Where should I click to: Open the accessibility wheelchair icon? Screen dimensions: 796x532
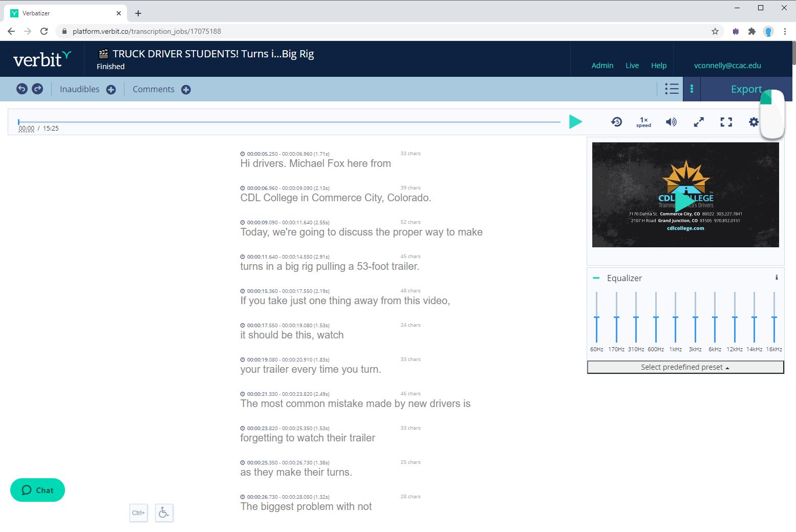tap(164, 513)
